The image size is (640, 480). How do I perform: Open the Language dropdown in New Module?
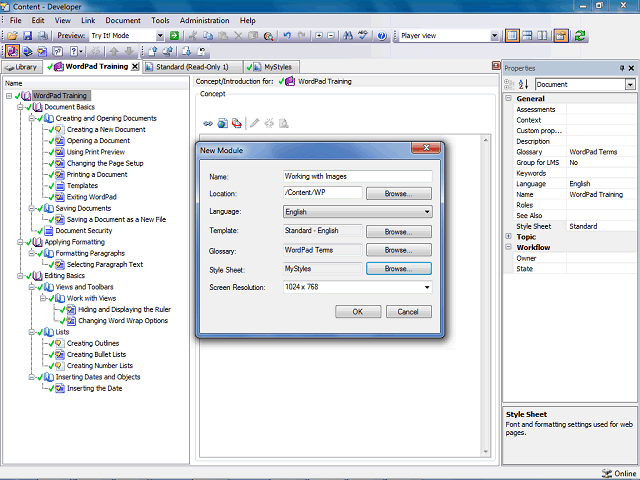coord(427,212)
